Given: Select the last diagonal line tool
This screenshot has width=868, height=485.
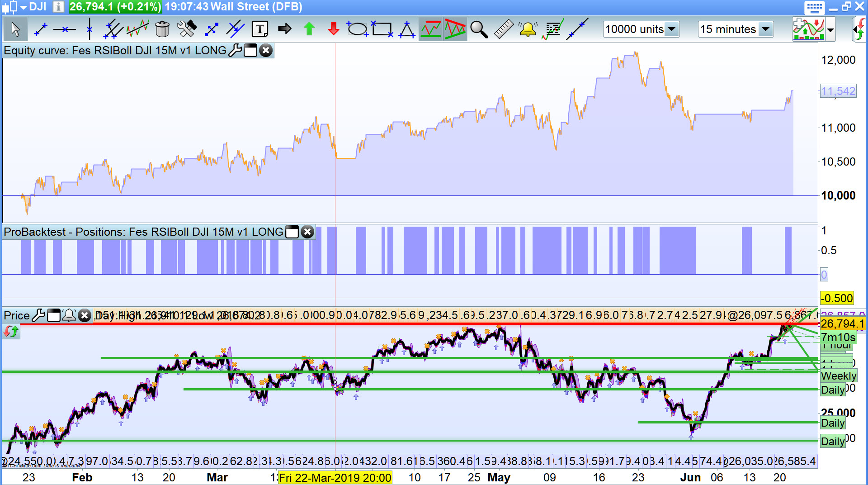Looking at the screenshot, I should [578, 29].
